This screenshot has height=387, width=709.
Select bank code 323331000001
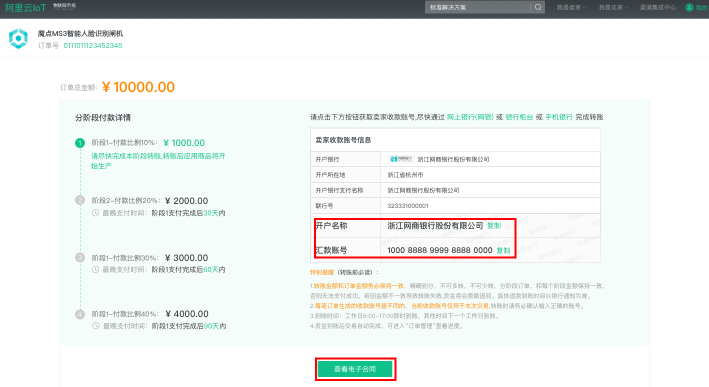point(408,206)
